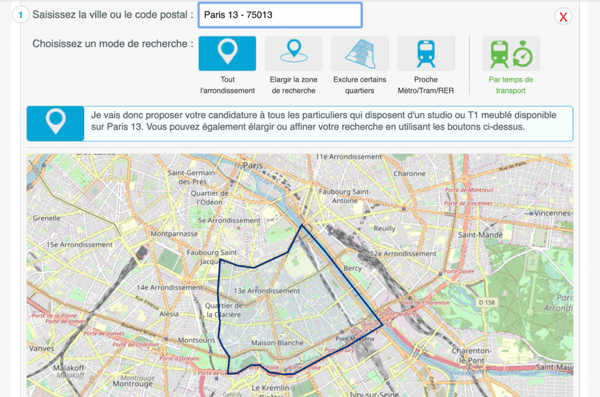Select the Tout l'arrondissement pin icon
This screenshot has width=600, height=397.
click(x=227, y=53)
